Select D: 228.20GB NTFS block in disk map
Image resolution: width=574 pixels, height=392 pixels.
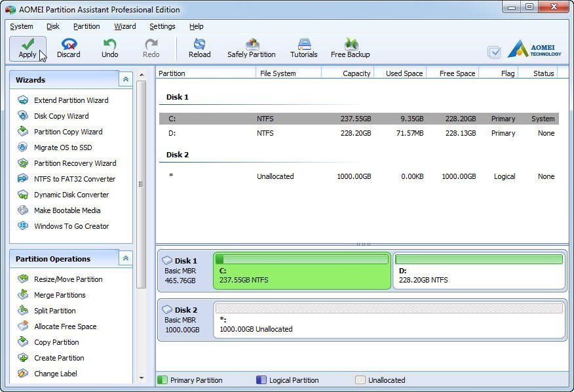479,271
